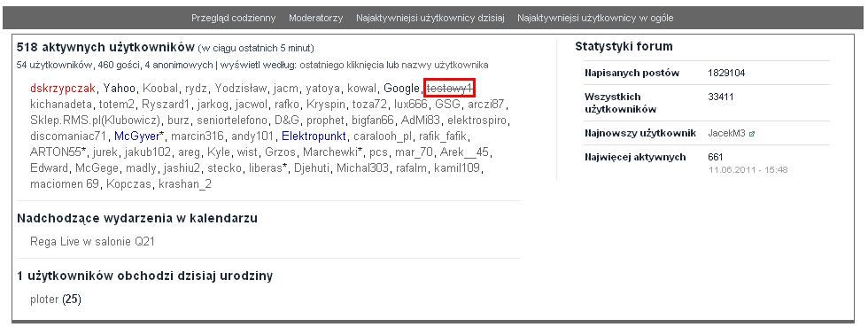Open Elektropunkt user profile
Screen dimensions: 868x335
coord(314,136)
